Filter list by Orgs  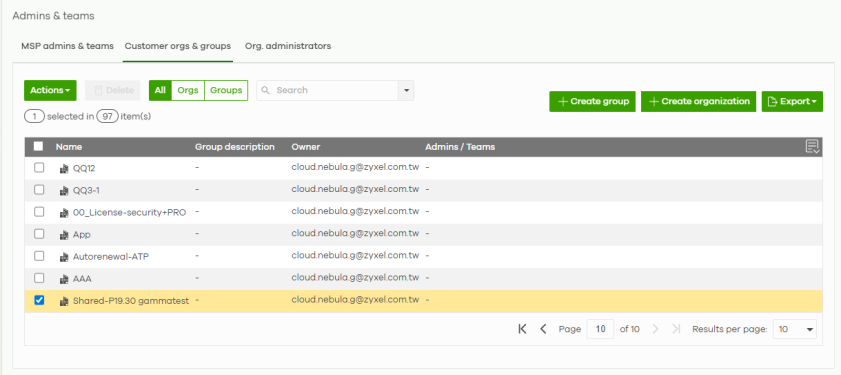188,90
